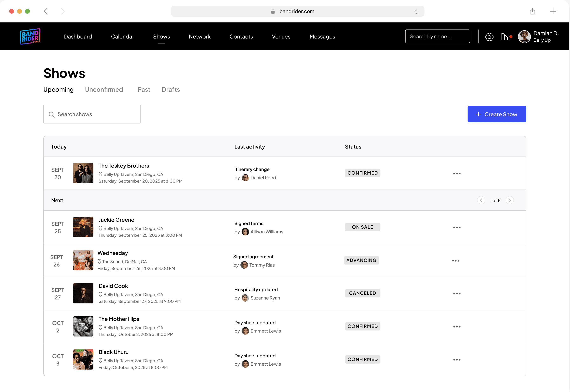Viewport: 570px width, 392px height.
Task: Click the Search shows input field
Action: (x=92, y=114)
